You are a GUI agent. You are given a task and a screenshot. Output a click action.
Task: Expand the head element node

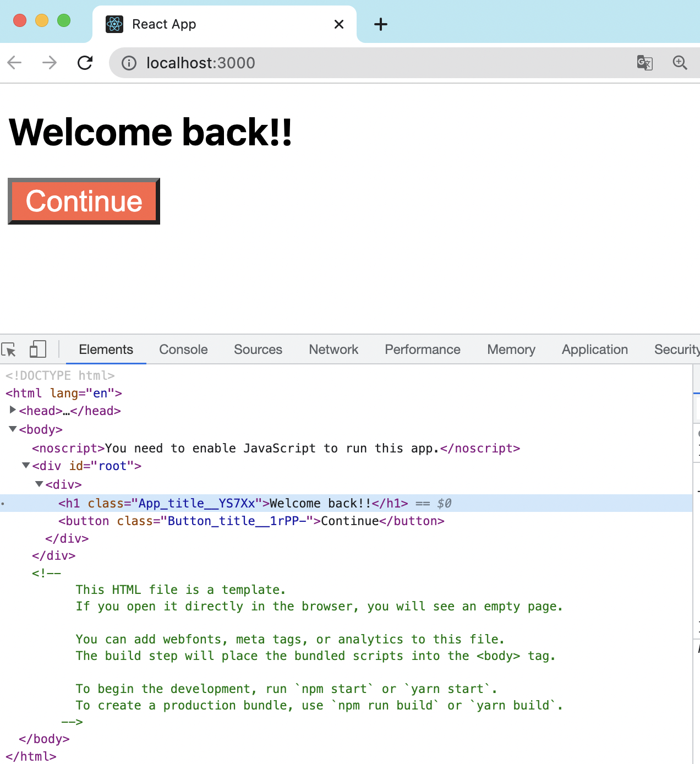coord(13,410)
